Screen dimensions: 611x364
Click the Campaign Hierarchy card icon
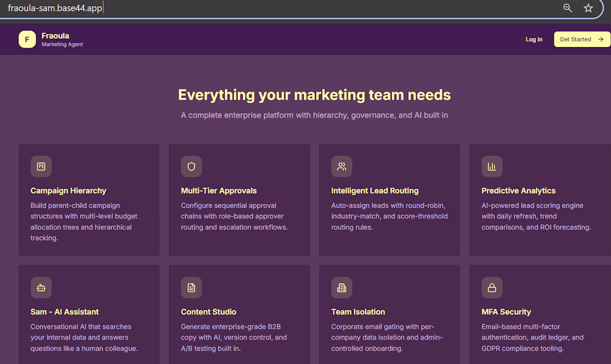pyautogui.click(x=41, y=166)
